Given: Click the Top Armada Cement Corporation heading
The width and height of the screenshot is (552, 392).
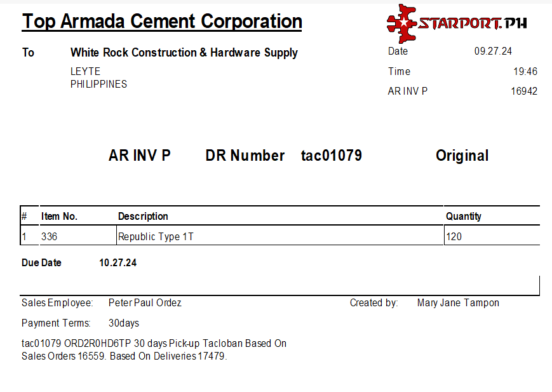Looking at the screenshot, I should [162, 21].
